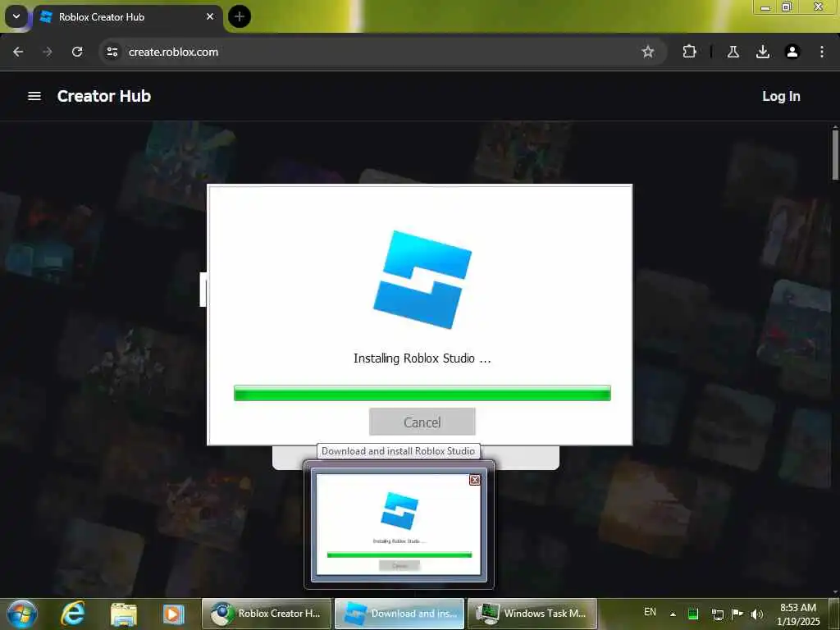Image resolution: width=840 pixels, height=630 pixels.
Task: Reload the create.roblox.com page
Action: click(77, 52)
